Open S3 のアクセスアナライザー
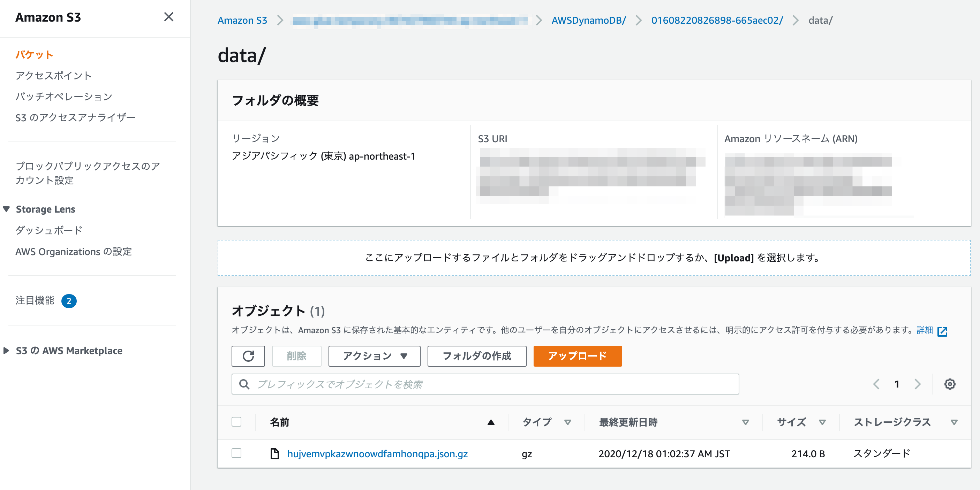The height and width of the screenshot is (490, 980). coord(75,117)
